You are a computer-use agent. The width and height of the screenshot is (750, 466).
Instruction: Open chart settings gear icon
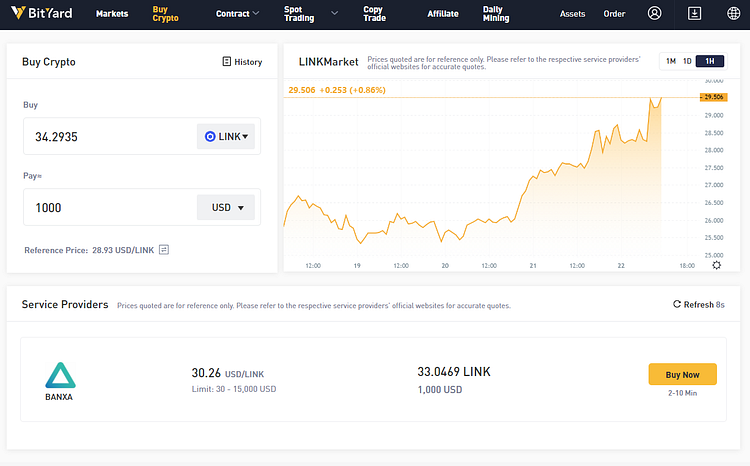coord(716,265)
